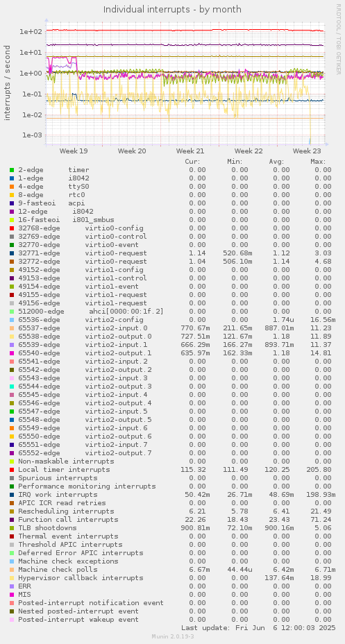Click the red Local timer interrupts swatch
The width and height of the screenshot is (345, 644).
[12, 469]
